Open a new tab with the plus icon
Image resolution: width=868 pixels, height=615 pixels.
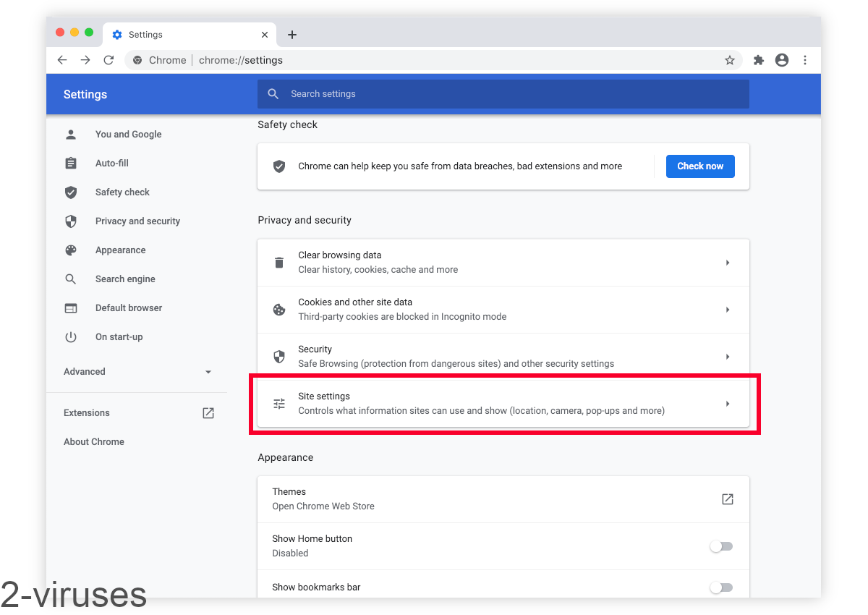pos(292,35)
